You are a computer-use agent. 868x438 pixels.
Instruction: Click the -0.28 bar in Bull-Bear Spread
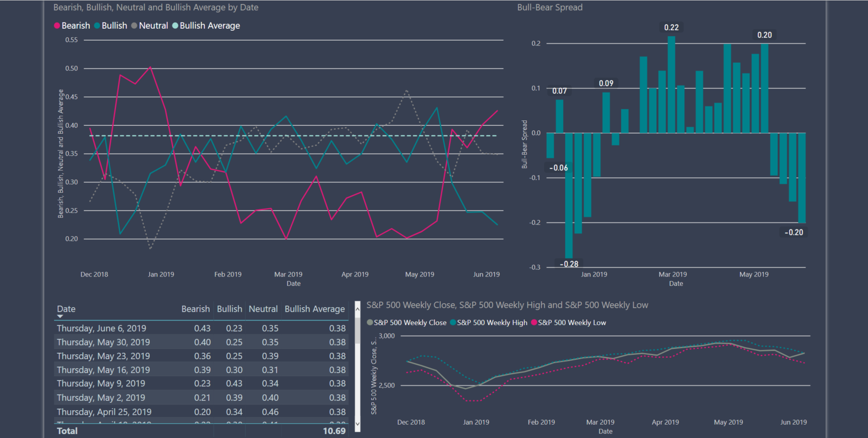point(569,195)
